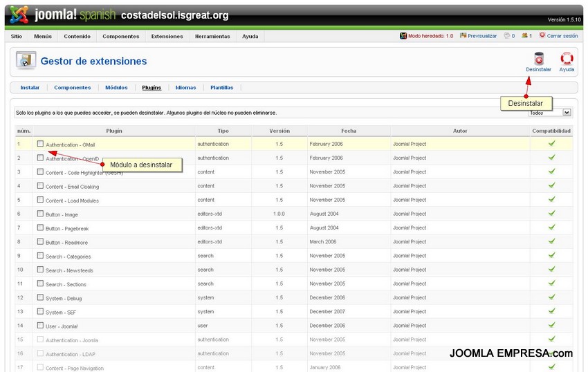588x372 pixels.
Task: Switch to the Componentes submenu tab
Action: pyautogui.click(x=73, y=87)
